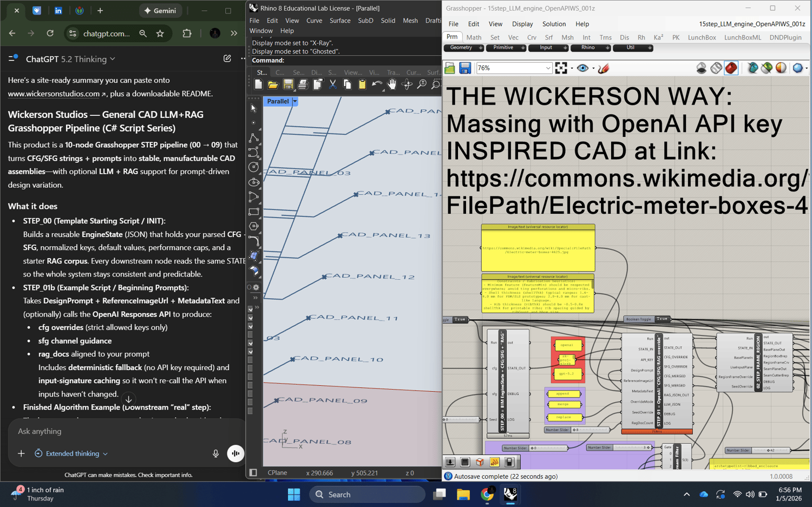Pick the Polyline tool in Rhino sidebar
The width and height of the screenshot is (812, 507).
click(253, 138)
